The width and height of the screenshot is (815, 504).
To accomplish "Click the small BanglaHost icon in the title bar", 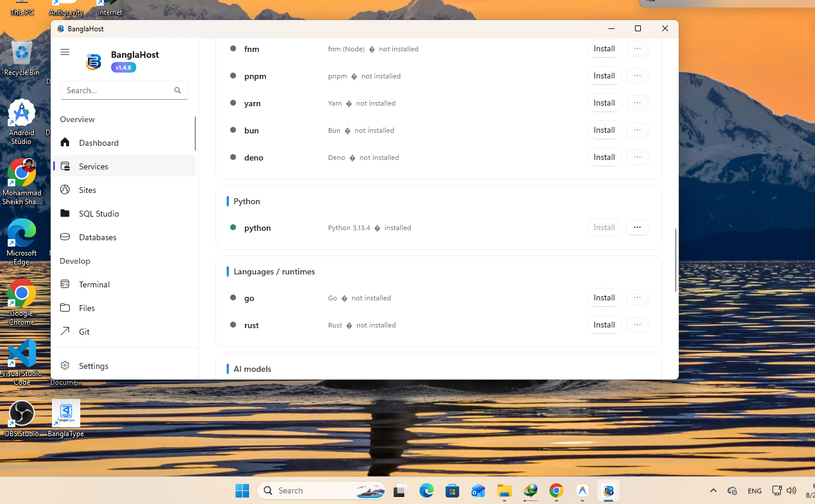I will 60,29.
